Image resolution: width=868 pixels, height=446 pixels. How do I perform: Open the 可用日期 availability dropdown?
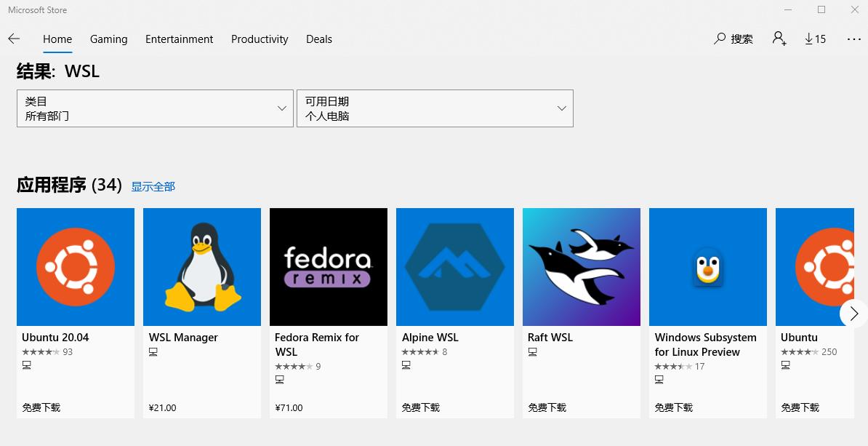click(x=435, y=108)
